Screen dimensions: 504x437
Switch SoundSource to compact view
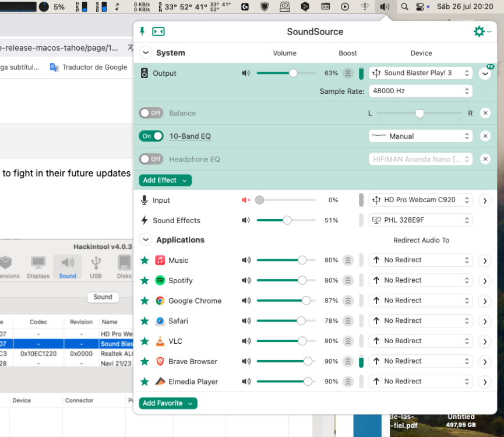click(158, 31)
